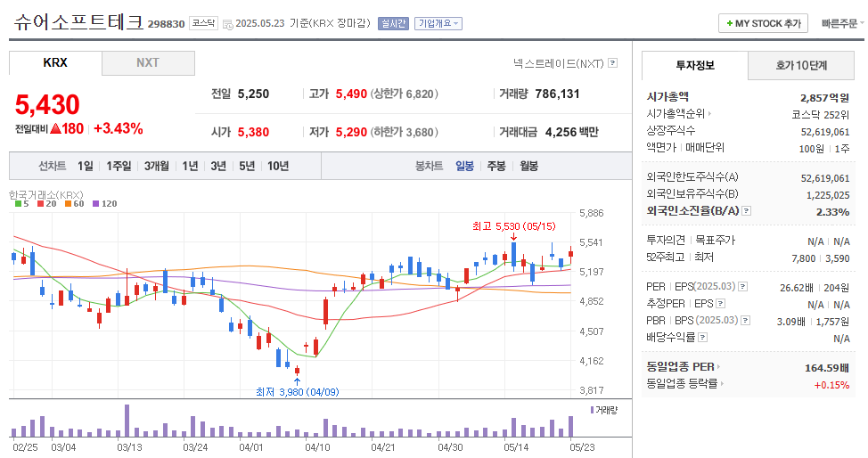Click the 슈어소프트테크 stock name heading
Image resolution: width=868 pixels, height=458 pixels.
pos(78,22)
